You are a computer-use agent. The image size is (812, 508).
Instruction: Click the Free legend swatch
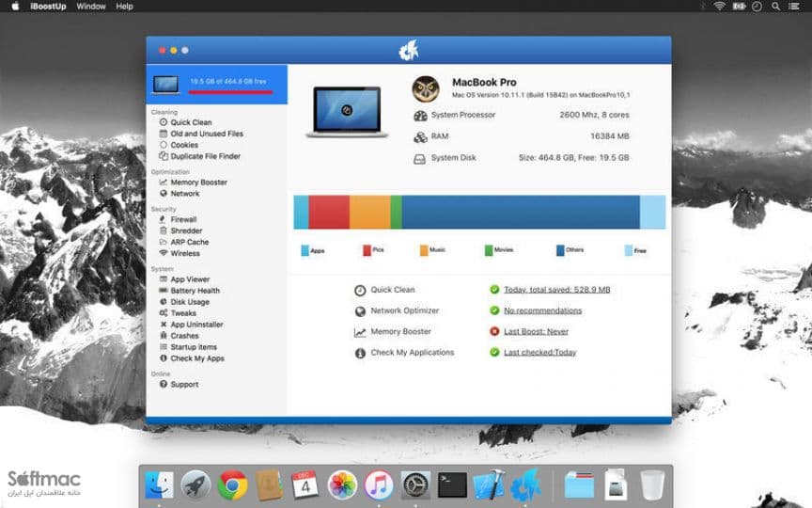click(x=629, y=250)
